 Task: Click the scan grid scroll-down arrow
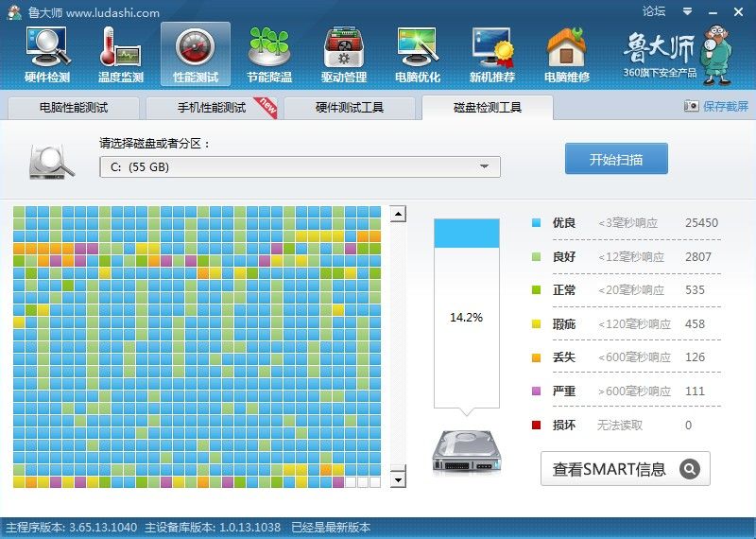click(398, 479)
